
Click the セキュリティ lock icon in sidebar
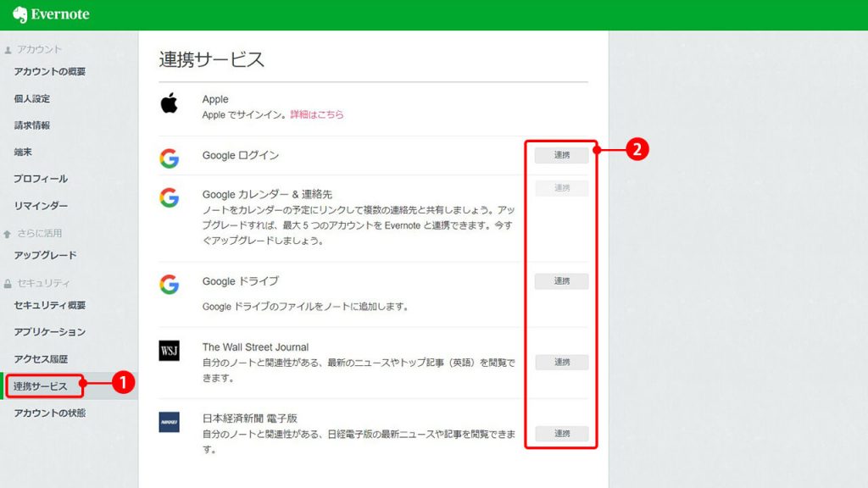(x=7, y=284)
